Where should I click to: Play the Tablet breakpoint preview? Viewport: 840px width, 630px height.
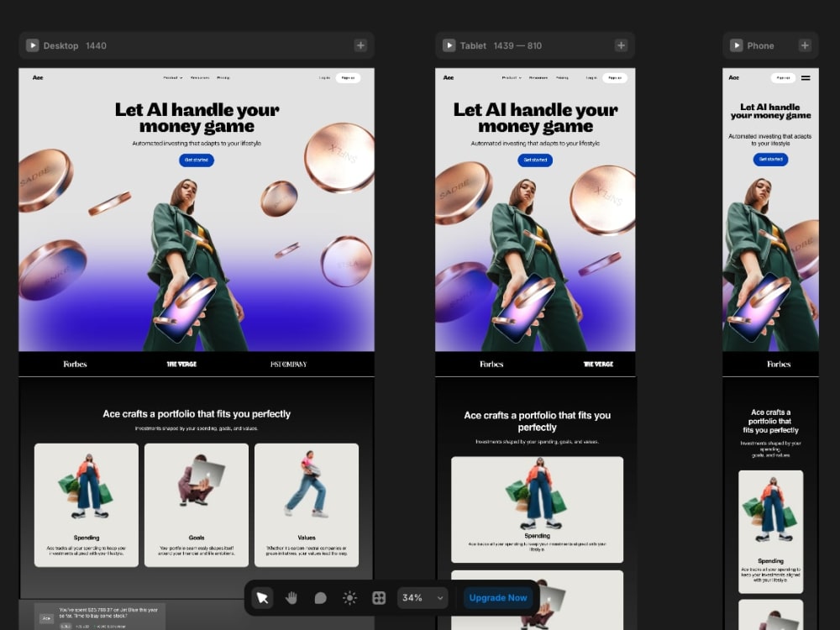pyautogui.click(x=449, y=45)
